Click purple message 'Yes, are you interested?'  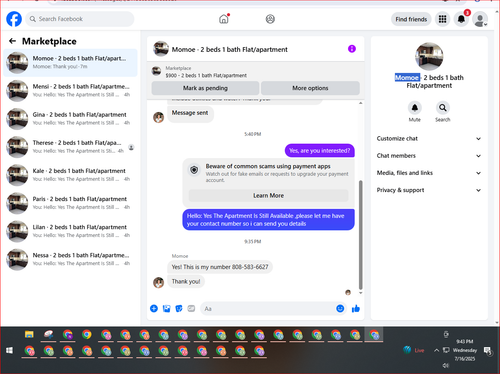pyautogui.click(x=320, y=151)
